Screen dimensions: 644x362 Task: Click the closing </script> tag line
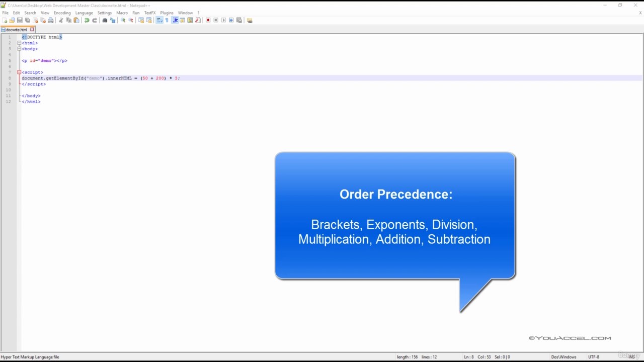(34, 84)
